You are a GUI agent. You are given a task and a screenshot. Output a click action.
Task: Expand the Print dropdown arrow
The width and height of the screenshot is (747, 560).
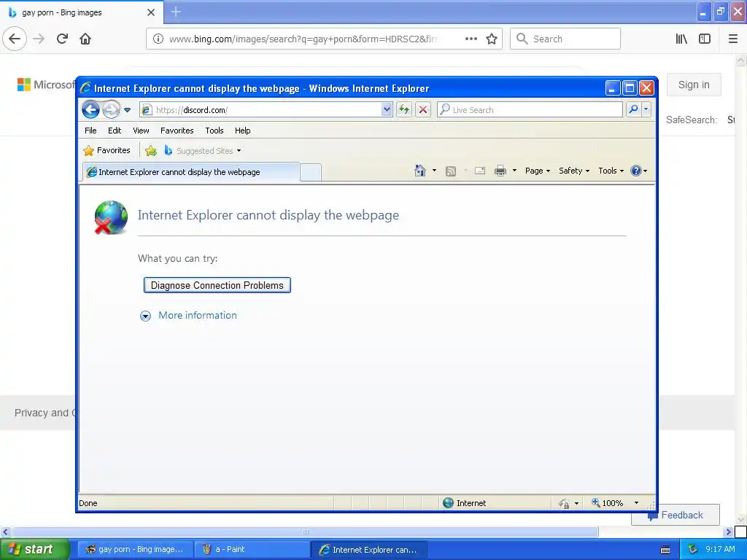pos(514,171)
